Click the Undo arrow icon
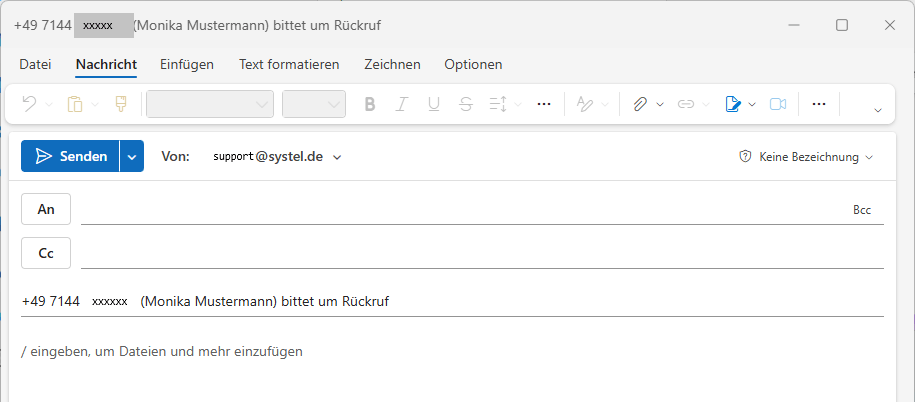 pyautogui.click(x=29, y=103)
